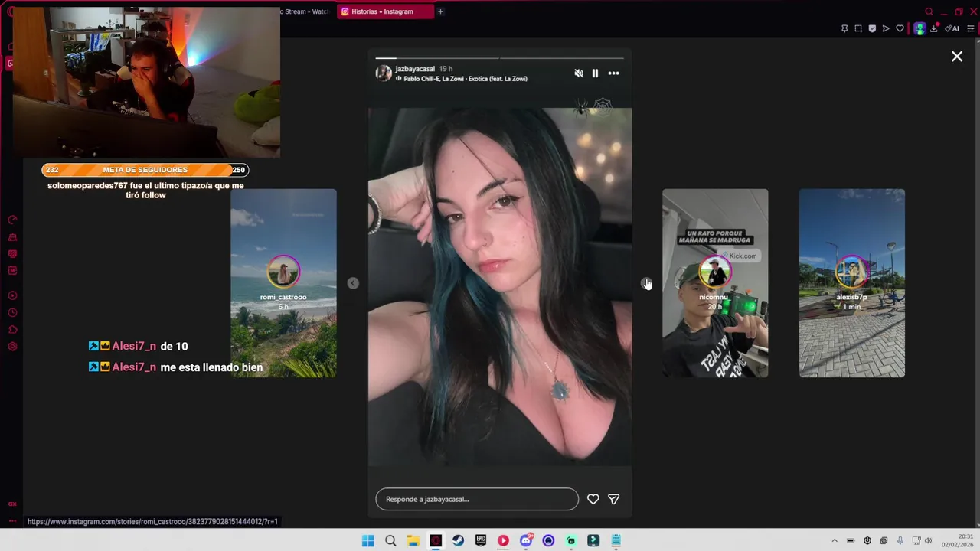Open Discord from the taskbar
The width and height of the screenshot is (980, 551).
(x=526, y=541)
